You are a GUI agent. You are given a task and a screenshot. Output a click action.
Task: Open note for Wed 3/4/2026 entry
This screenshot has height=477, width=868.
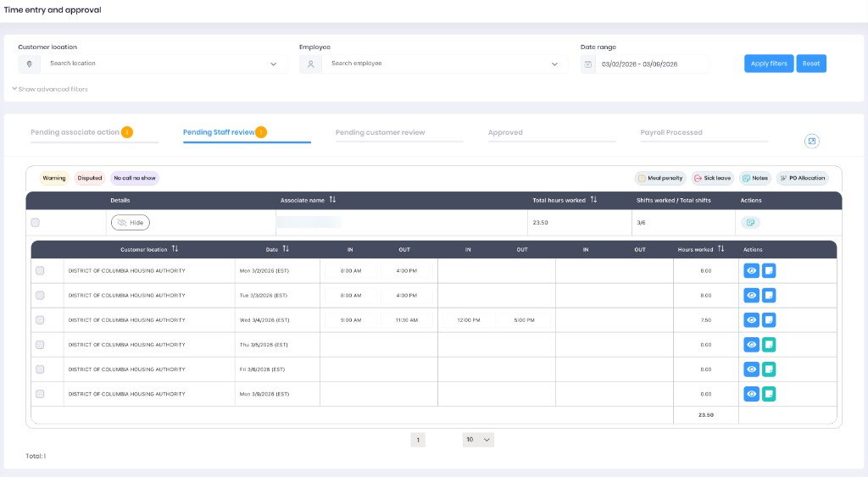click(x=768, y=320)
